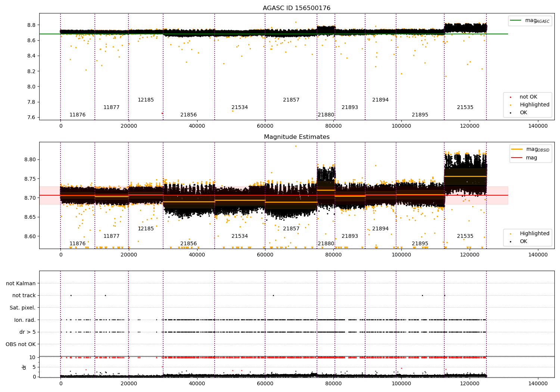Click OBSID label 21880 in the top plot
The height and width of the screenshot is (392, 560).
pyautogui.click(x=326, y=115)
